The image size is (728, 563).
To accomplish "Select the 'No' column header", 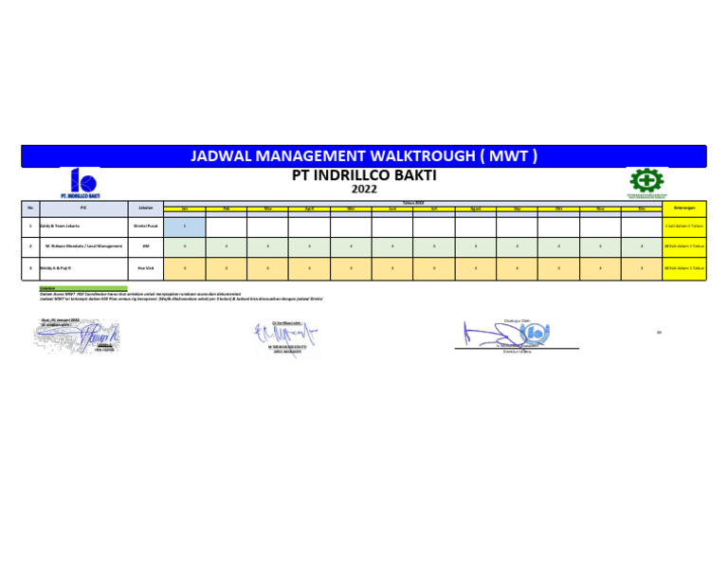I will [30, 209].
